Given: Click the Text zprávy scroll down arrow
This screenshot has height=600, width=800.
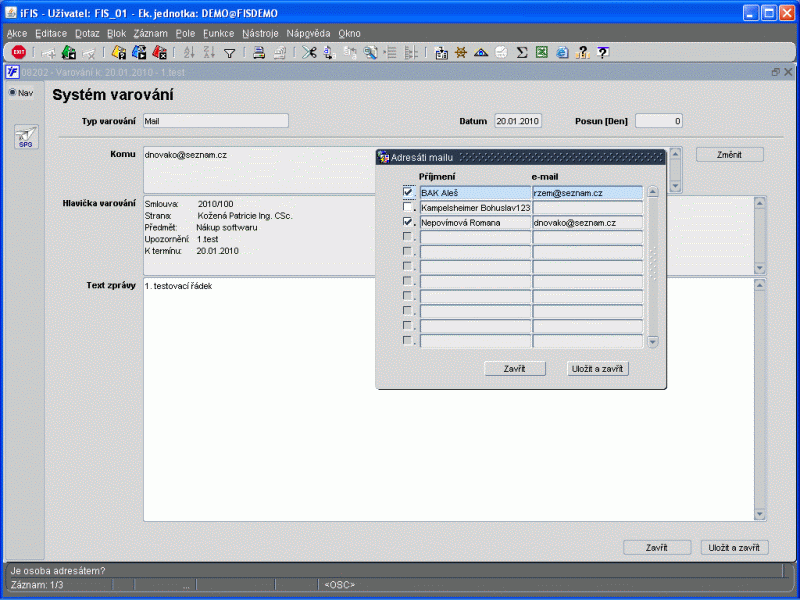Looking at the screenshot, I should pyautogui.click(x=760, y=514).
